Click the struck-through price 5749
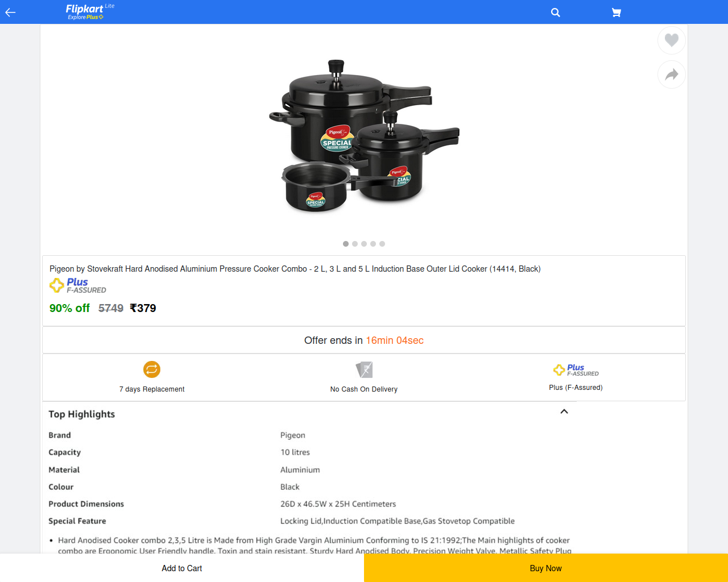This screenshot has width=728, height=582. [111, 308]
